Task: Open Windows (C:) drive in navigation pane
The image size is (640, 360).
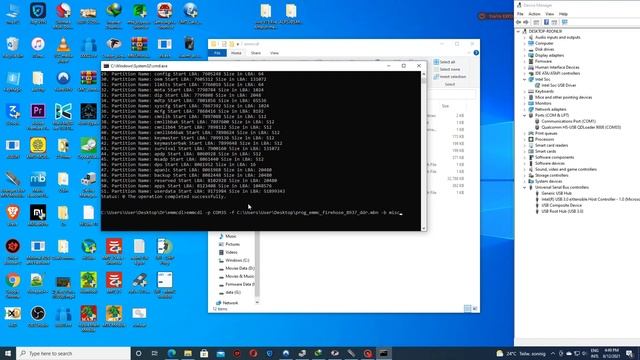Action: [234, 260]
